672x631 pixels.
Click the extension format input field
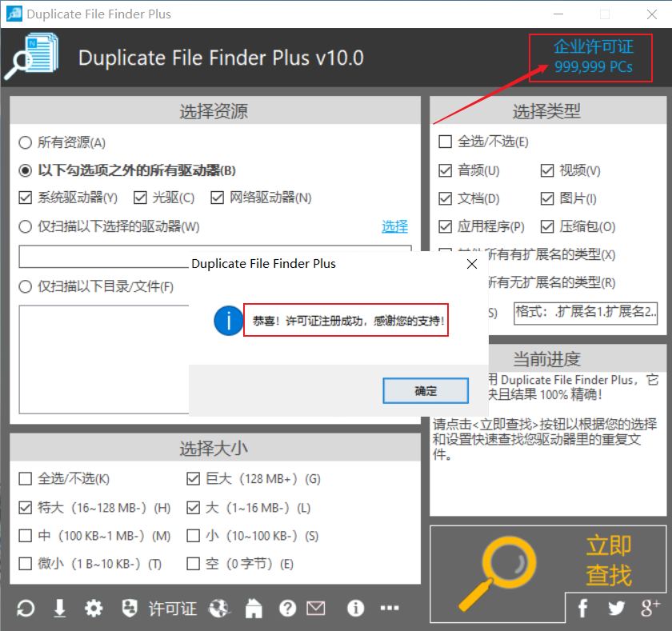[586, 314]
